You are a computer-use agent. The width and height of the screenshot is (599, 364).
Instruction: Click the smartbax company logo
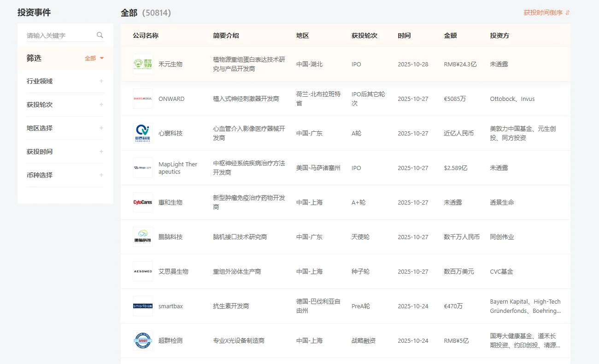pyautogui.click(x=143, y=306)
